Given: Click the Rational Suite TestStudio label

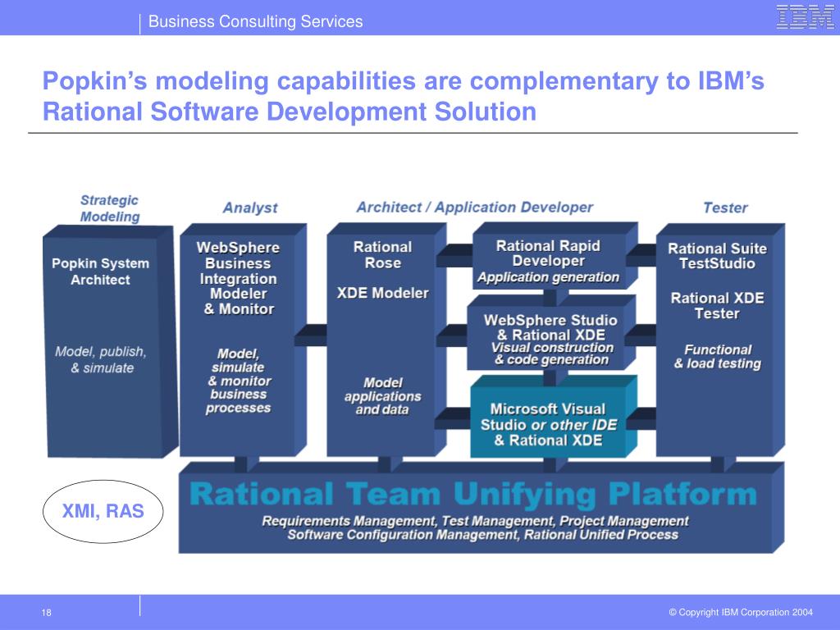Looking at the screenshot, I should [717, 256].
